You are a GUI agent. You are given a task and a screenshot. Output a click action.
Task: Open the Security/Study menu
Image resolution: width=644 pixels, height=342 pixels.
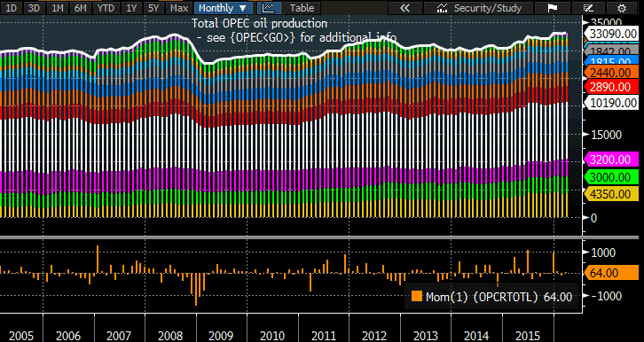coord(478,7)
